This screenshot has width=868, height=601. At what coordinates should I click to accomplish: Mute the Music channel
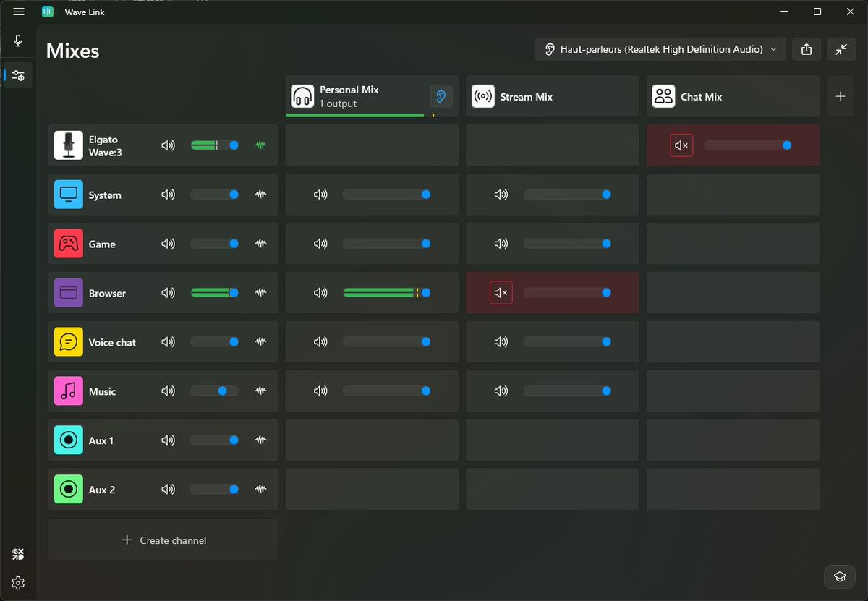(168, 391)
